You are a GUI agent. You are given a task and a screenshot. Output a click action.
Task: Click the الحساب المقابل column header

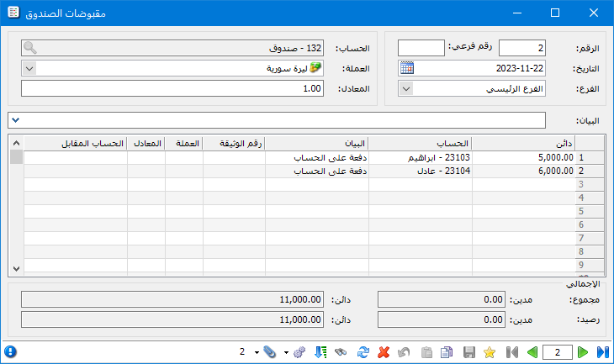[76, 144]
